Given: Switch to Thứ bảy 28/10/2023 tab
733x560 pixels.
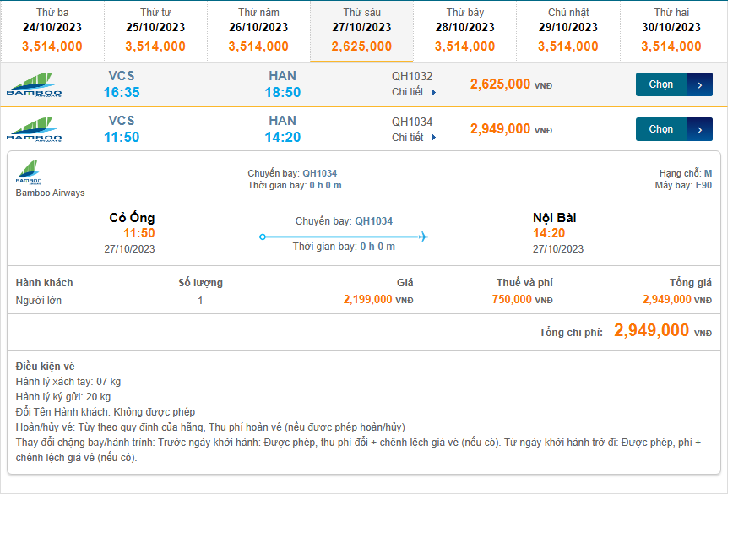Looking at the screenshot, I should pyautogui.click(x=465, y=30).
